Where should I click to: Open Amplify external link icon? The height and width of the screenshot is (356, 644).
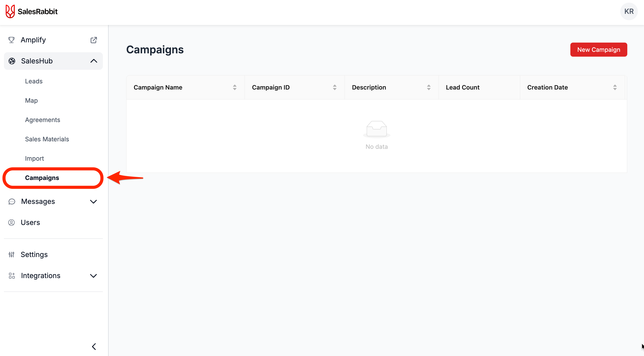point(93,40)
